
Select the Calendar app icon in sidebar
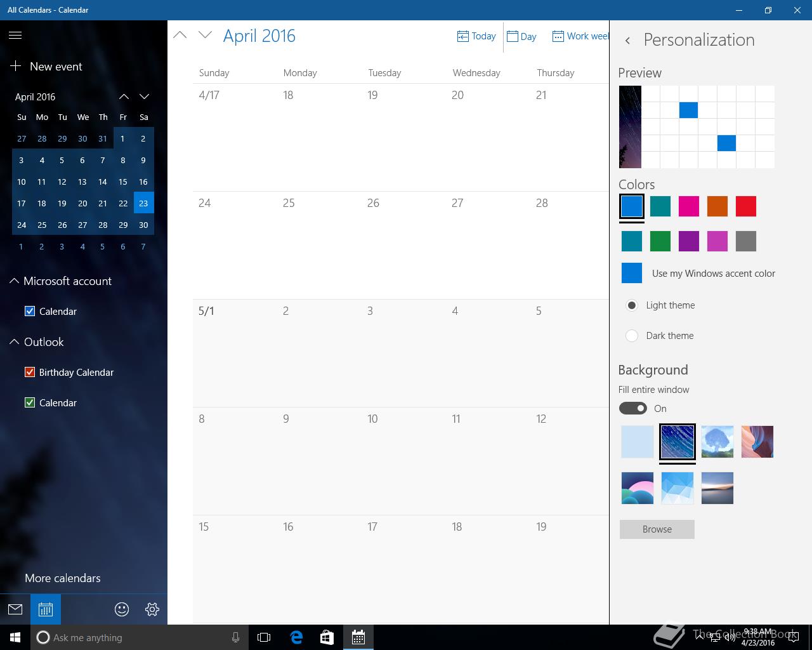point(46,609)
